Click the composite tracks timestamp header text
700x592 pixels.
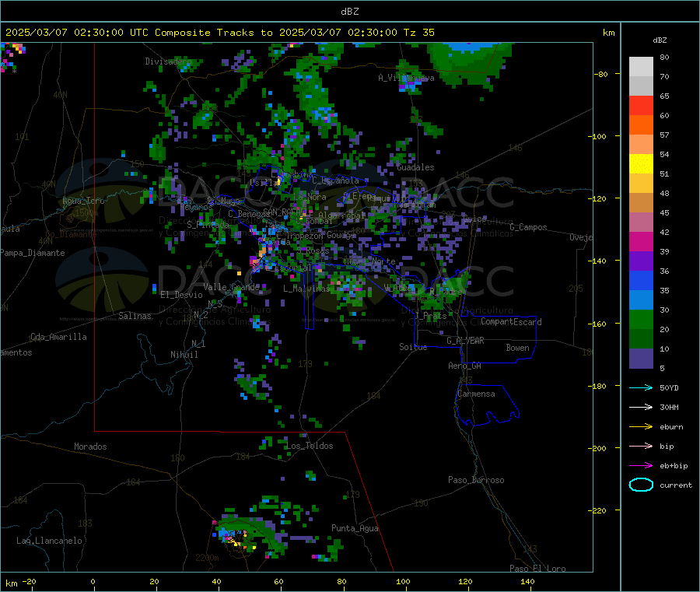pos(219,33)
